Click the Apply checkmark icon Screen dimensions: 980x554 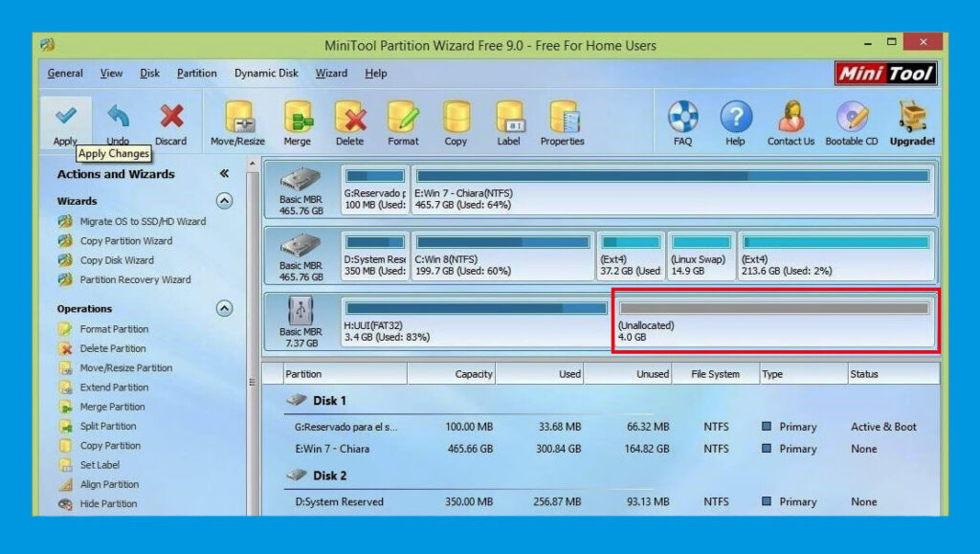click(66, 116)
